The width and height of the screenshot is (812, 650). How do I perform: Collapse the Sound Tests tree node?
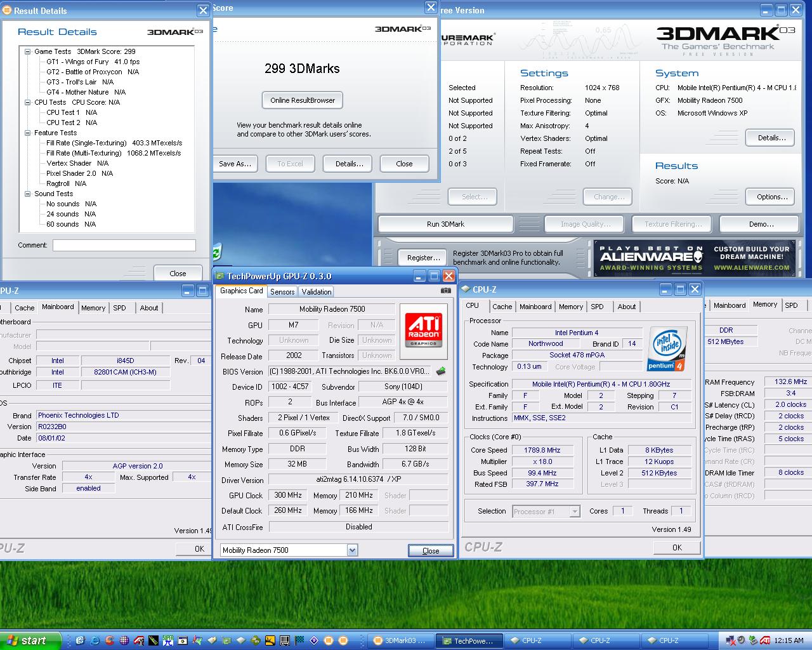pos(28,194)
